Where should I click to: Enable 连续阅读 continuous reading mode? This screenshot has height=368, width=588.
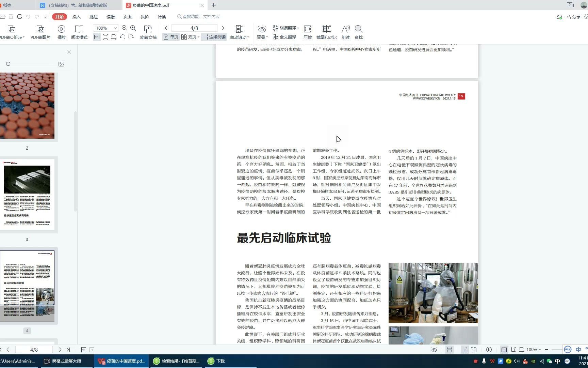pyautogui.click(x=214, y=37)
